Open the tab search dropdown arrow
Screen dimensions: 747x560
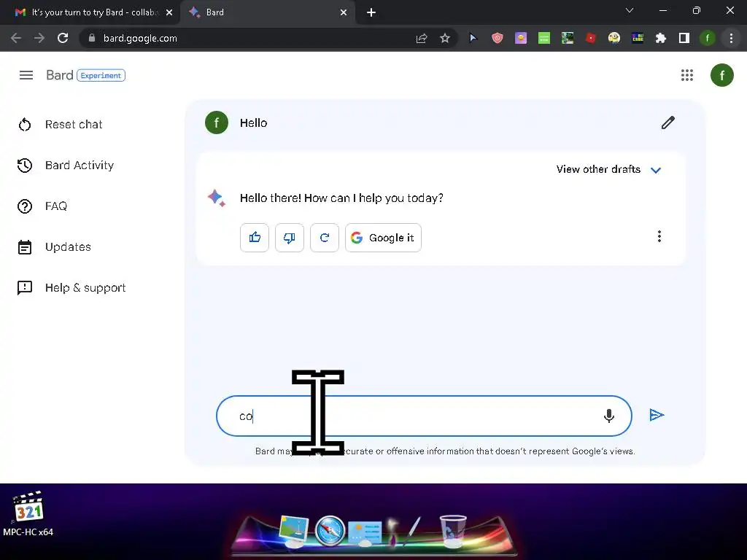click(630, 10)
